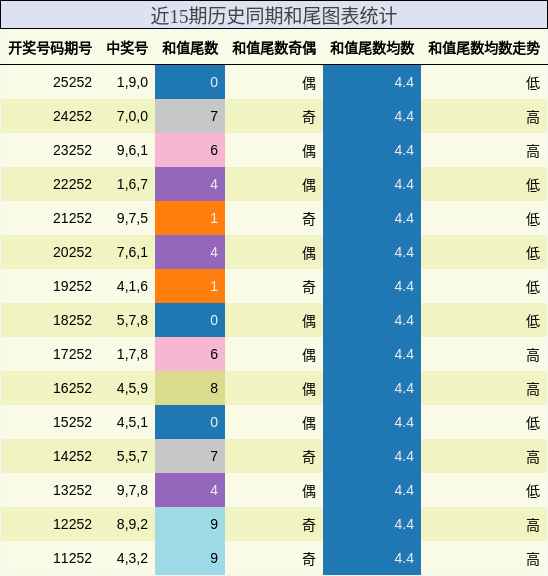
Task: Select issue number 13252
Action: [x=72, y=490]
